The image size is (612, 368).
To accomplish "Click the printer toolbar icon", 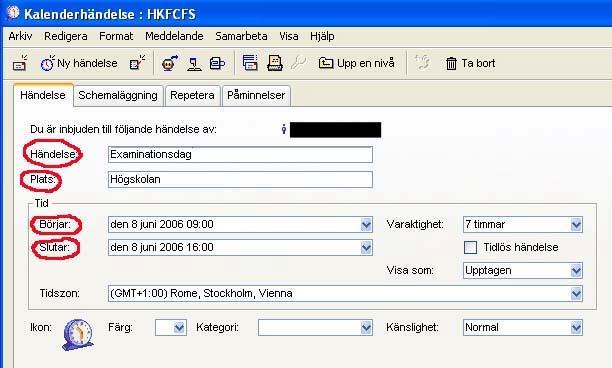I will click(275, 63).
